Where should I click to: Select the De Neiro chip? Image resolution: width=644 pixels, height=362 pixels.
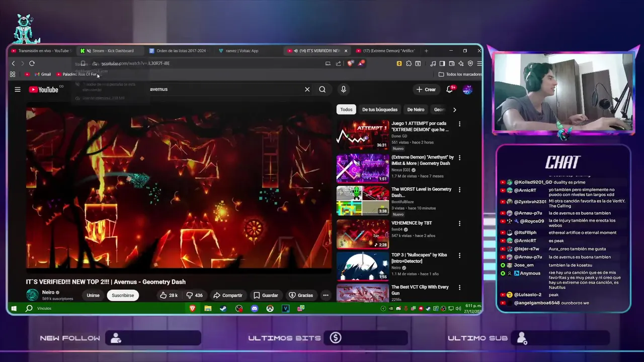[x=416, y=110]
